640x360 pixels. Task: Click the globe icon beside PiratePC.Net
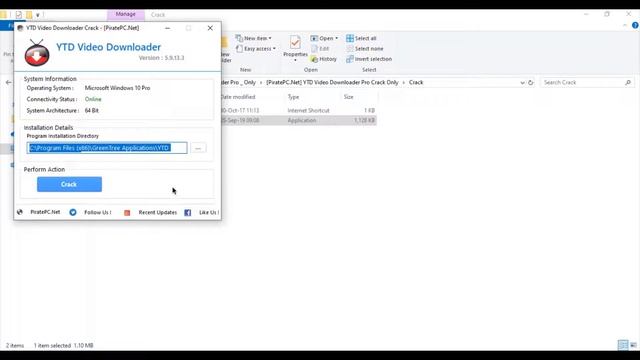click(20, 212)
